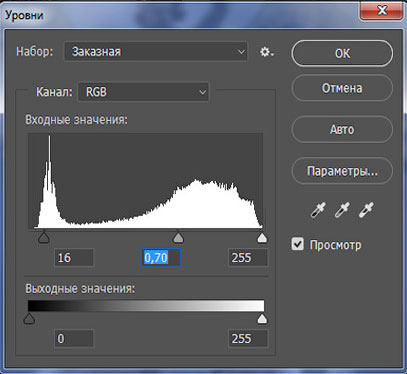Open the Набор preset dropdown
Image resolution: width=407 pixels, height=374 pixels.
156,52
